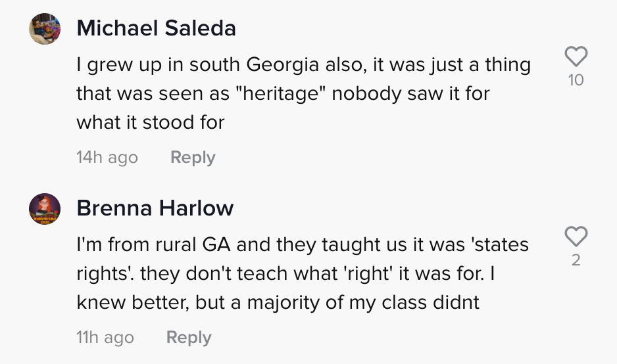Click the like count showing 2

[576, 260]
